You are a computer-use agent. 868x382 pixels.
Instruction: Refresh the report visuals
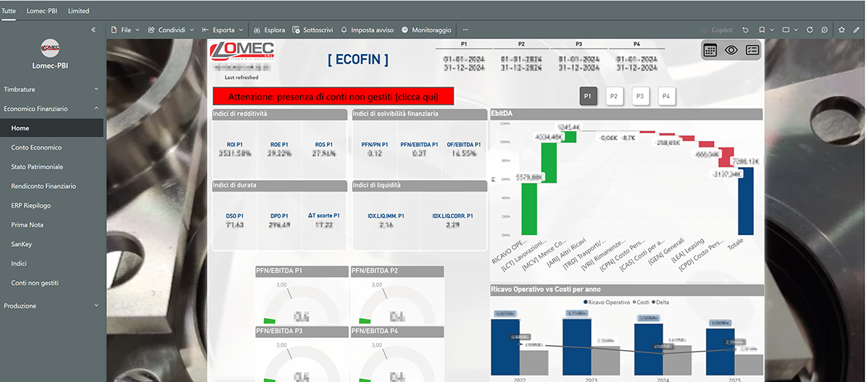[x=811, y=30]
